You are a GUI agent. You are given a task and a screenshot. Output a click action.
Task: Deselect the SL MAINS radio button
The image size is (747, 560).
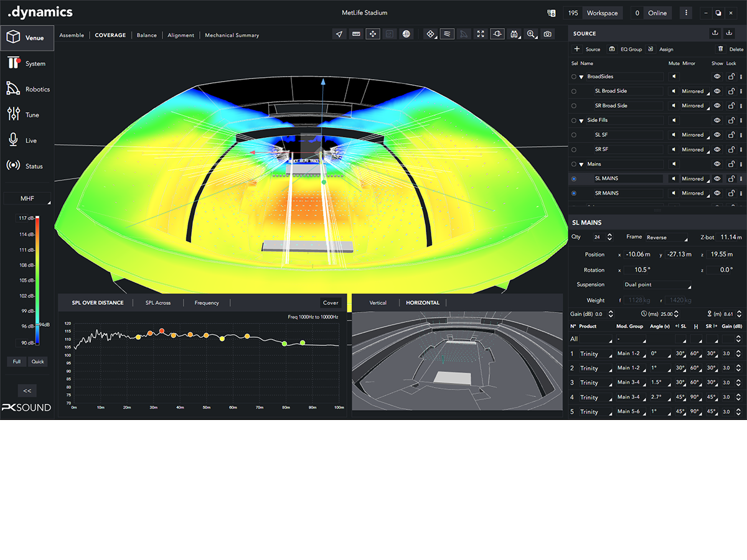574,179
